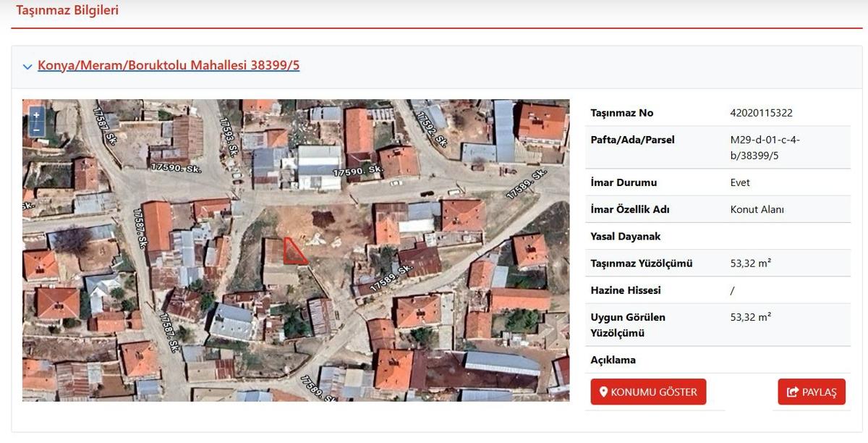
Task: Click the Yasal Dayanak row label
Action: 626,237
